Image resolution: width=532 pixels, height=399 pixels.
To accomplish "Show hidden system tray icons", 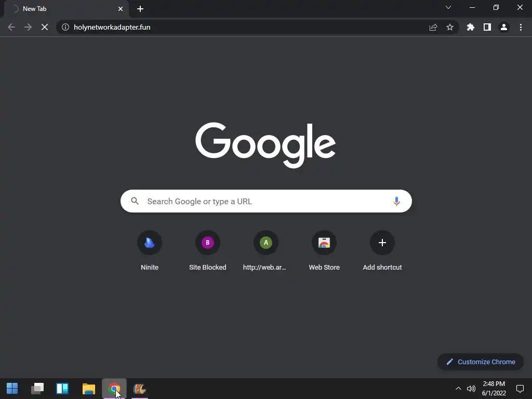I will click(x=458, y=389).
